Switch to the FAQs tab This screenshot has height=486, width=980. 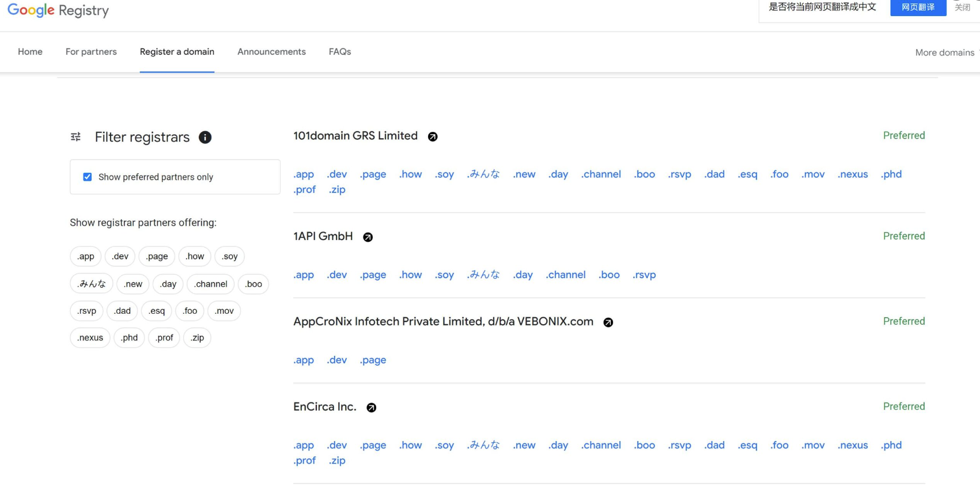click(x=340, y=52)
